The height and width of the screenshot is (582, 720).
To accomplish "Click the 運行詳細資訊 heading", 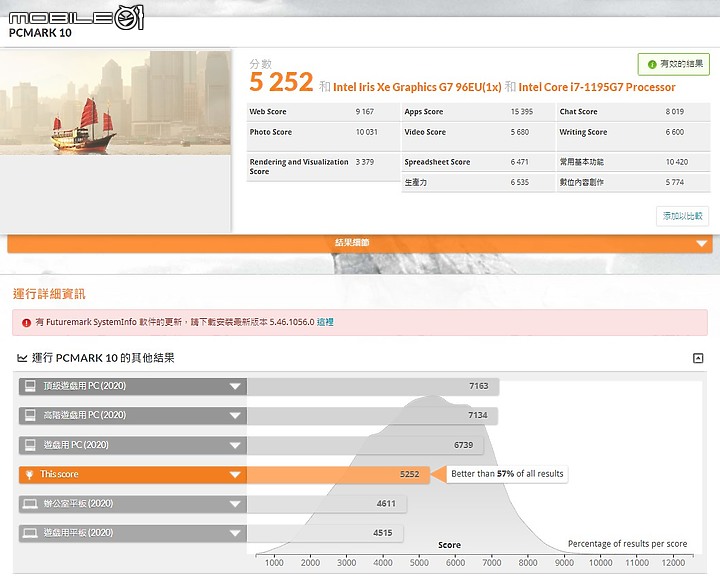I will pyautogui.click(x=49, y=294).
